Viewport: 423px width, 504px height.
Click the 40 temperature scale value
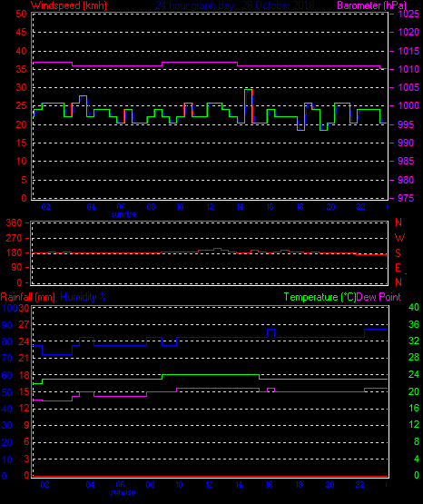(x=414, y=307)
